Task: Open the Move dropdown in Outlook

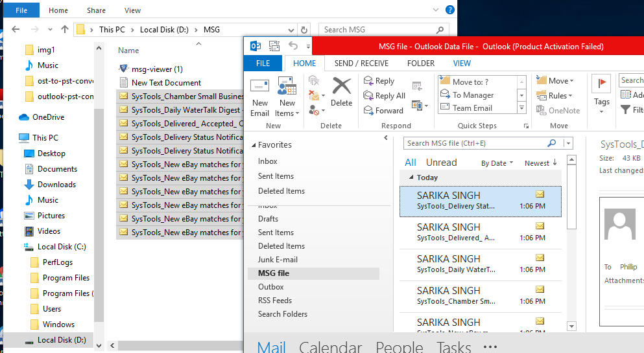Action: pos(555,81)
